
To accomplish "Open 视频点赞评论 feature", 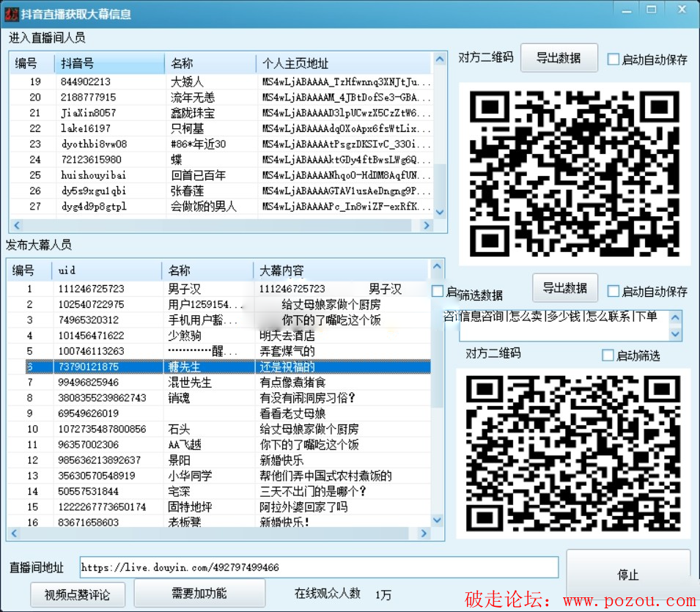I will point(78,594).
